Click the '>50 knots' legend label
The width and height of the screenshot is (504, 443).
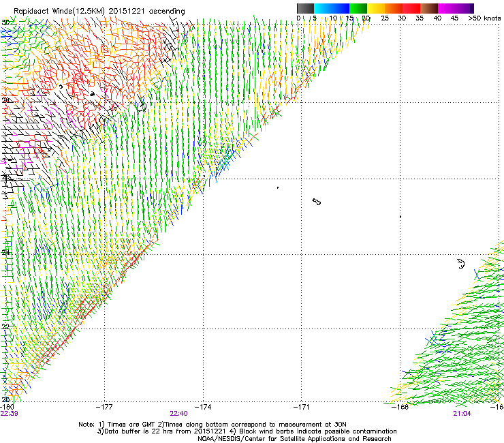[484, 18]
